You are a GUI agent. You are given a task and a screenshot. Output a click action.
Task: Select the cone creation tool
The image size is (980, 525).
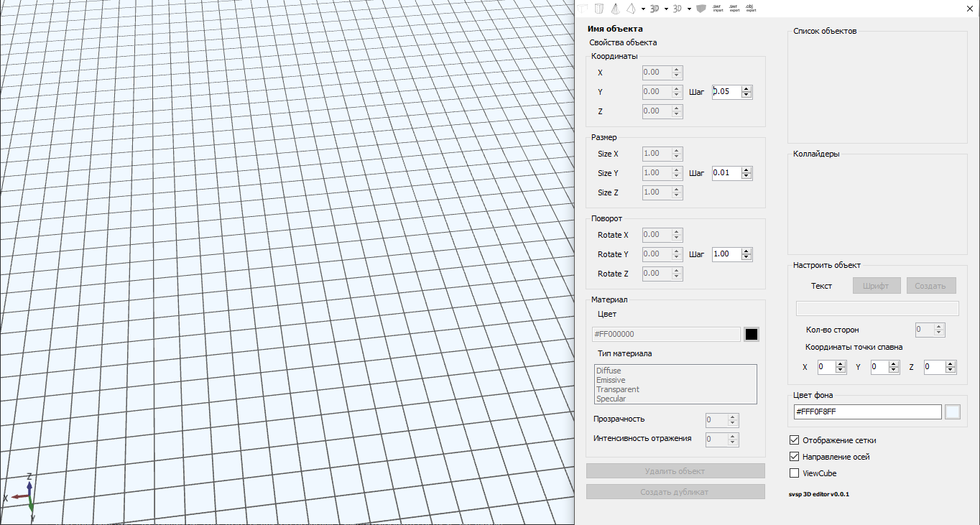[615, 8]
